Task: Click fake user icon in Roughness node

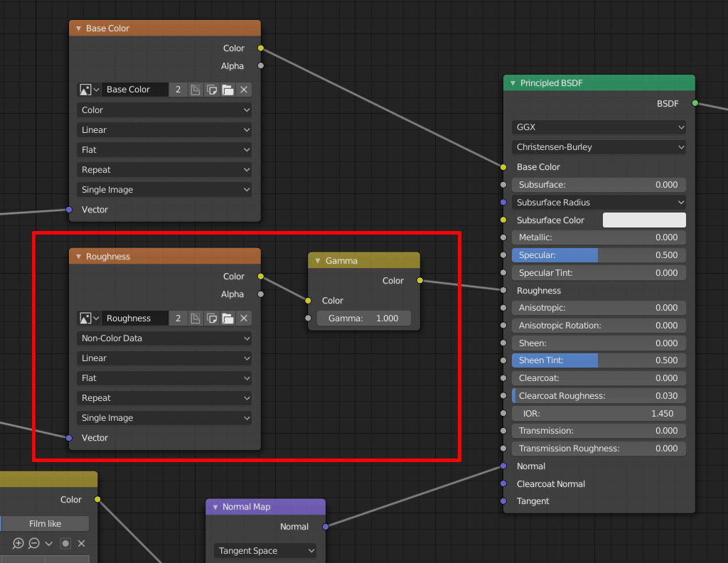Action: 196,318
